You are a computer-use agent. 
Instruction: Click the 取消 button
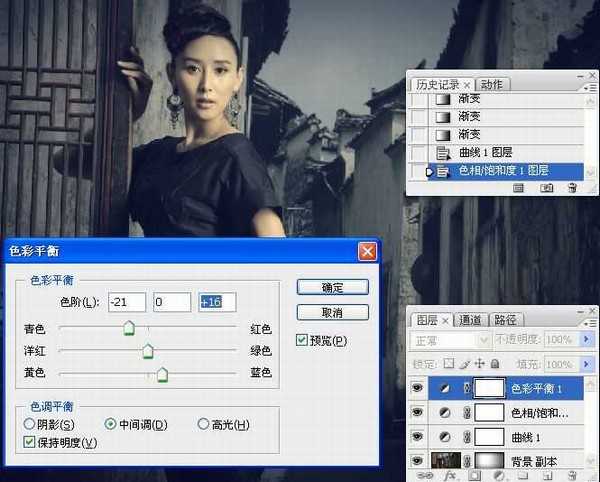pyautogui.click(x=331, y=313)
